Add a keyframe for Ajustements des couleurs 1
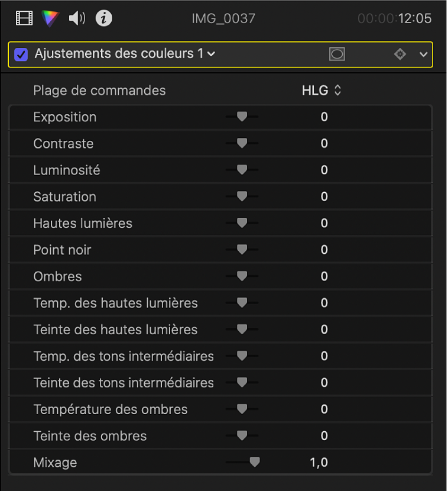448x491 pixels. (x=400, y=54)
